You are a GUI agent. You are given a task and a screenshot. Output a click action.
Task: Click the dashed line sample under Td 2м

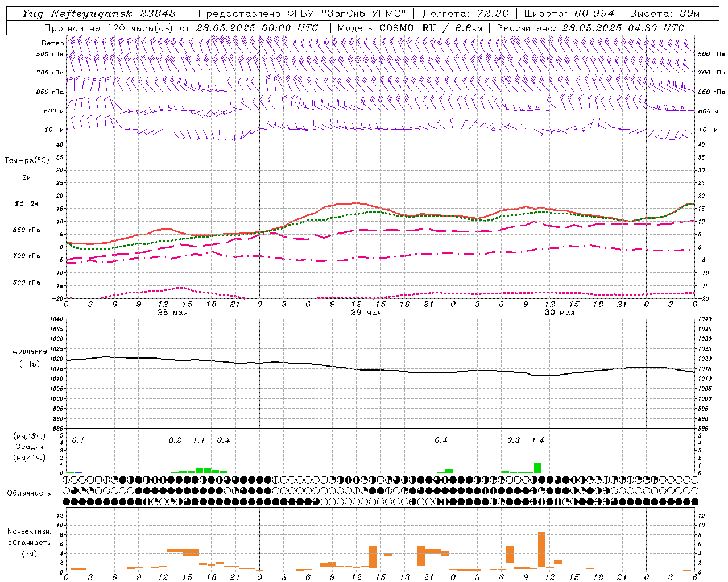[x=26, y=210]
